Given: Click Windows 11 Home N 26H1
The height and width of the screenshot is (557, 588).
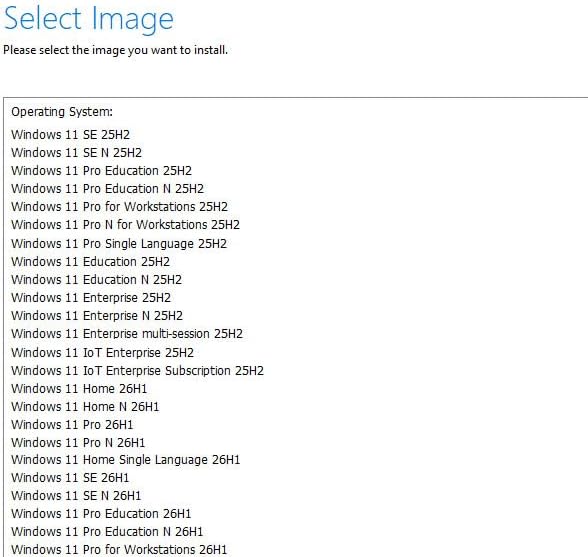Looking at the screenshot, I should pyautogui.click(x=86, y=407).
